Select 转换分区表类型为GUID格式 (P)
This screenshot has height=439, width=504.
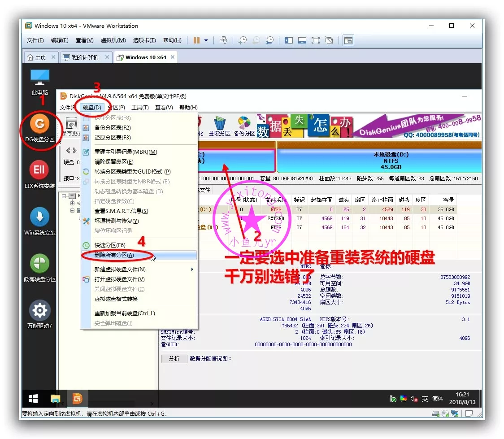point(139,172)
